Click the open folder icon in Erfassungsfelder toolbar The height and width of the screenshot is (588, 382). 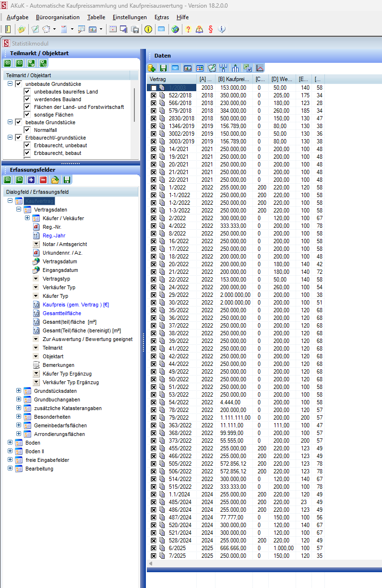tap(55, 180)
